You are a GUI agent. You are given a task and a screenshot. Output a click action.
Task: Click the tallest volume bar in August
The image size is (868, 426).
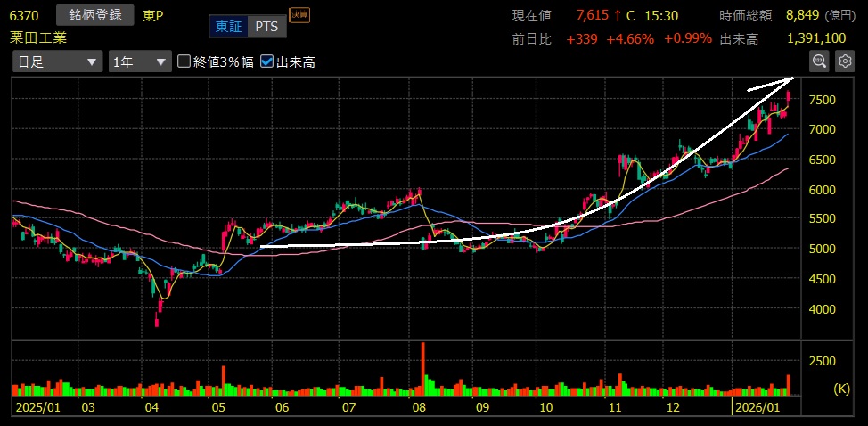422,369
